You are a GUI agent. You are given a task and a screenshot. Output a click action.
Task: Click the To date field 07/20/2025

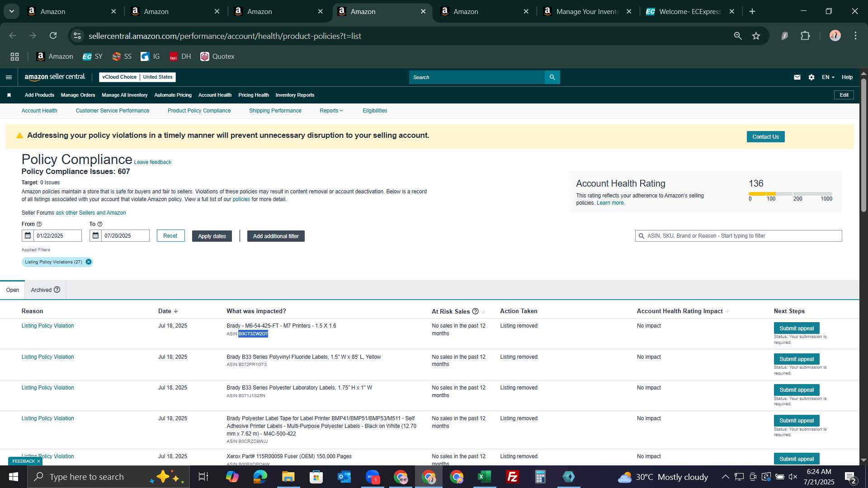[x=125, y=236]
